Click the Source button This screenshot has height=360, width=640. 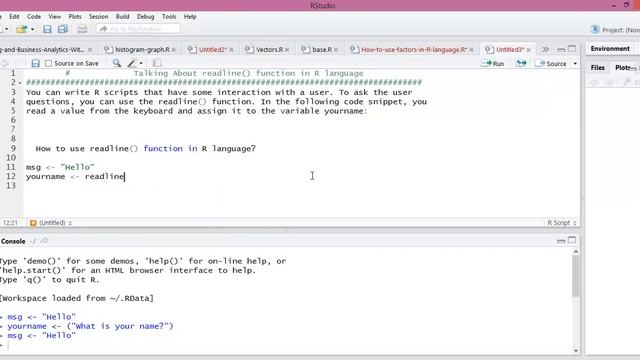551,64
